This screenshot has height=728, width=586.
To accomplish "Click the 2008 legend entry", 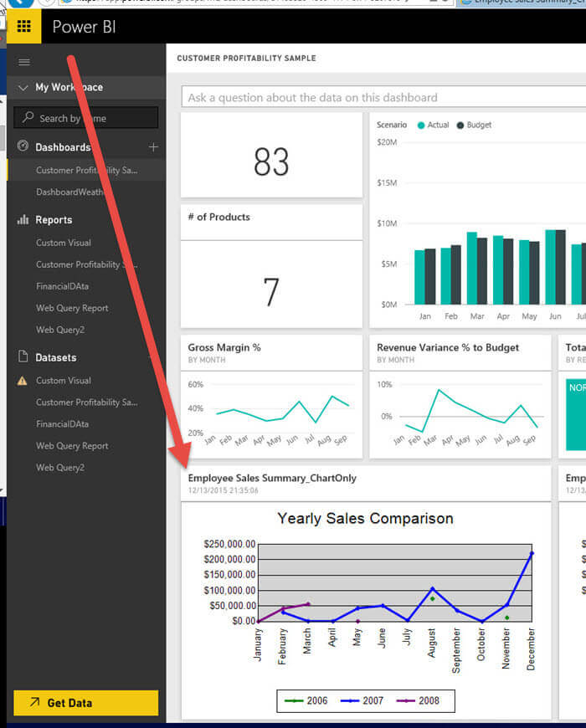I will pos(418,700).
